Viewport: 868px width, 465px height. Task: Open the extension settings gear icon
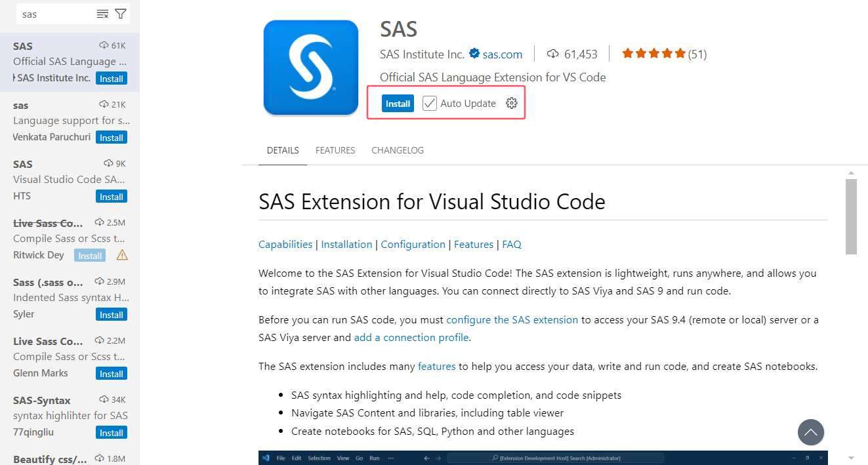click(x=512, y=103)
